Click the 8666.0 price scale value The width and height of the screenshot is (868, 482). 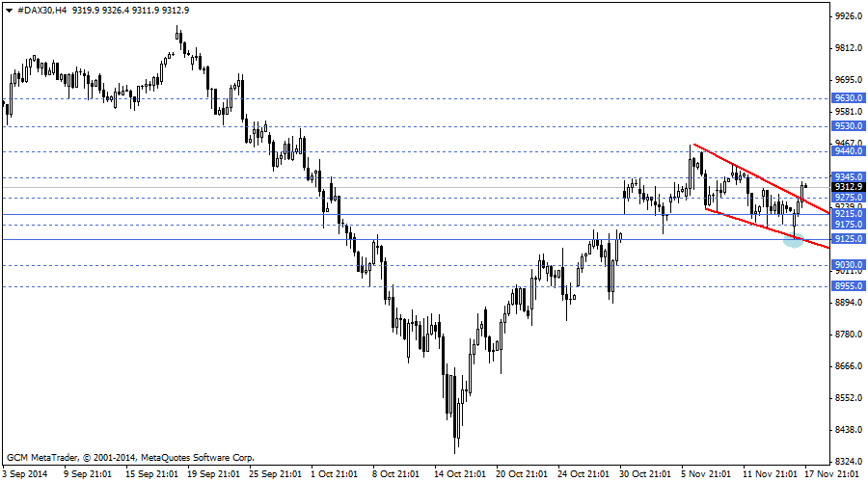tap(849, 365)
